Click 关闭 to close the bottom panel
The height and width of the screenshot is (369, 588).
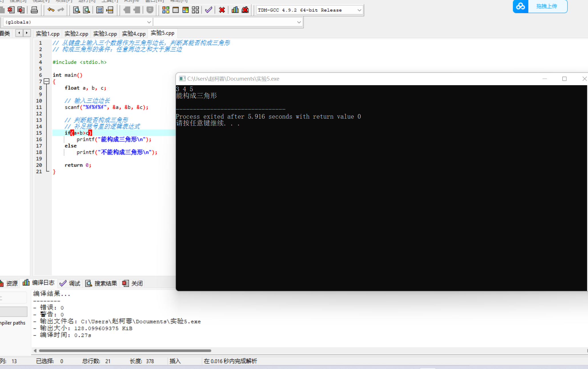[133, 283]
